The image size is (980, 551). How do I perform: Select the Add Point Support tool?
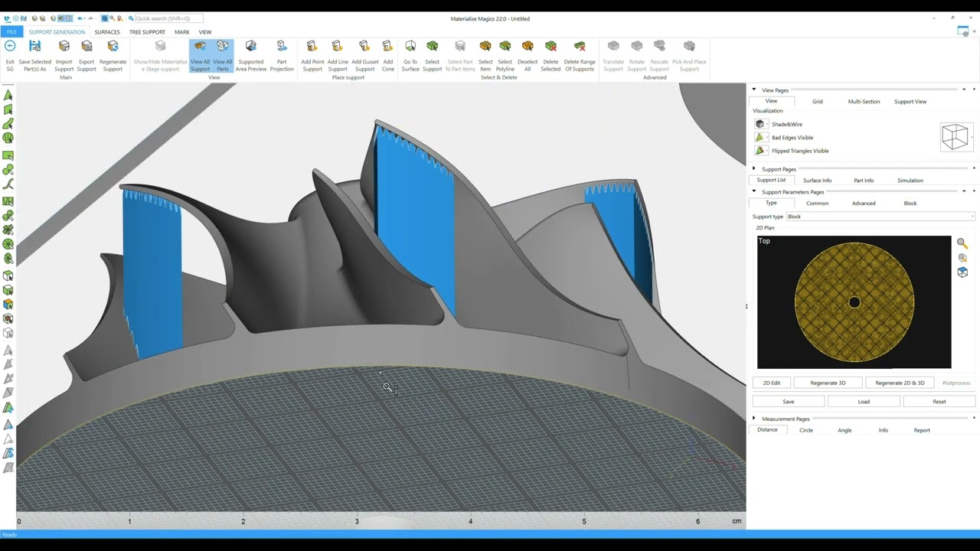pyautogui.click(x=312, y=57)
